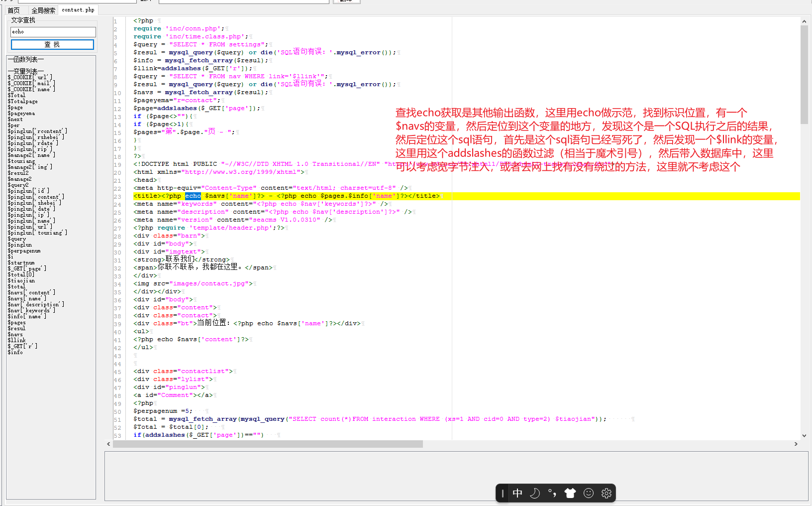Click the 翻译 translate button
Image resolution: width=812 pixels, height=506 pixels.
click(346, 1)
